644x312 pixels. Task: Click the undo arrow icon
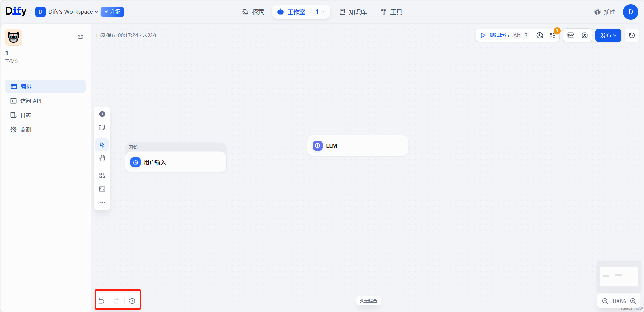click(x=101, y=301)
